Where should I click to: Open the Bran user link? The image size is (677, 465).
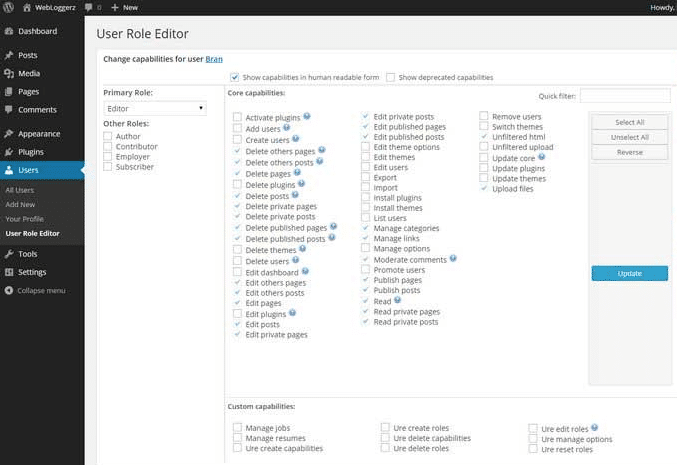[214, 59]
